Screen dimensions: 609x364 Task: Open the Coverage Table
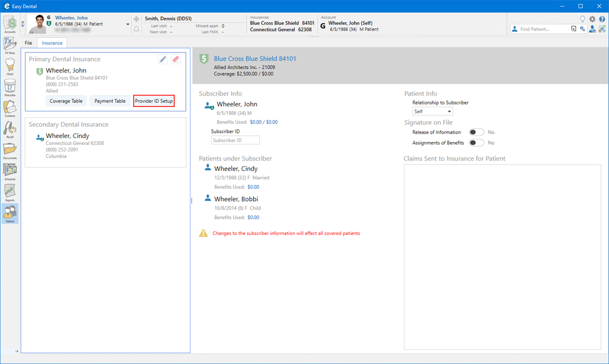tap(66, 101)
